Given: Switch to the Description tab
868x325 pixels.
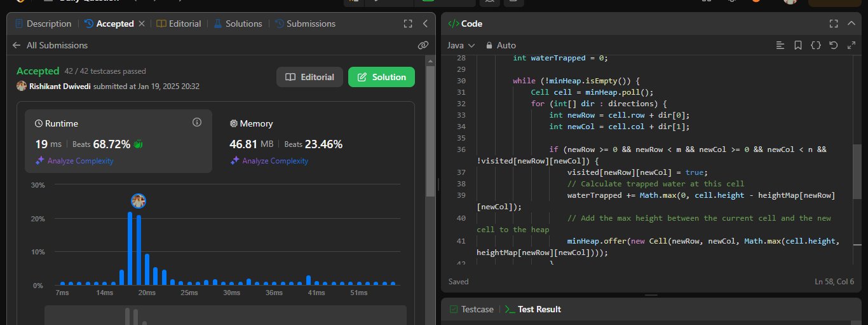Looking at the screenshot, I should pos(43,24).
